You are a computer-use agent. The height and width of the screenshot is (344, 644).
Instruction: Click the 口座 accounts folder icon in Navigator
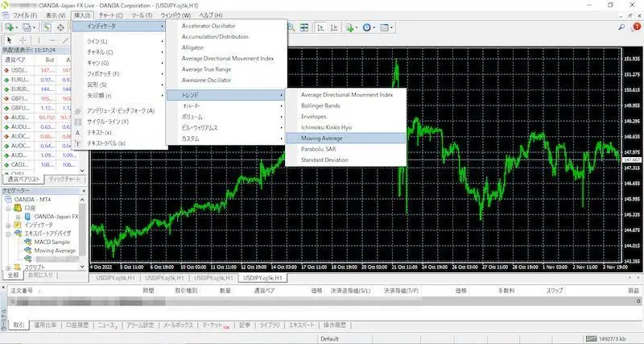[17, 208]
